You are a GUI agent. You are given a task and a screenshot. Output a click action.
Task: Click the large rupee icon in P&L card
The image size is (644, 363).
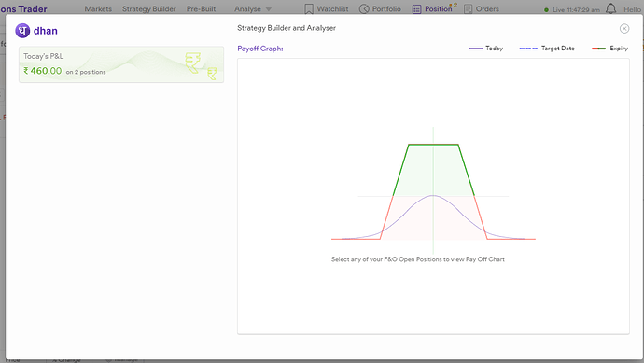click(x=192, y=63)
